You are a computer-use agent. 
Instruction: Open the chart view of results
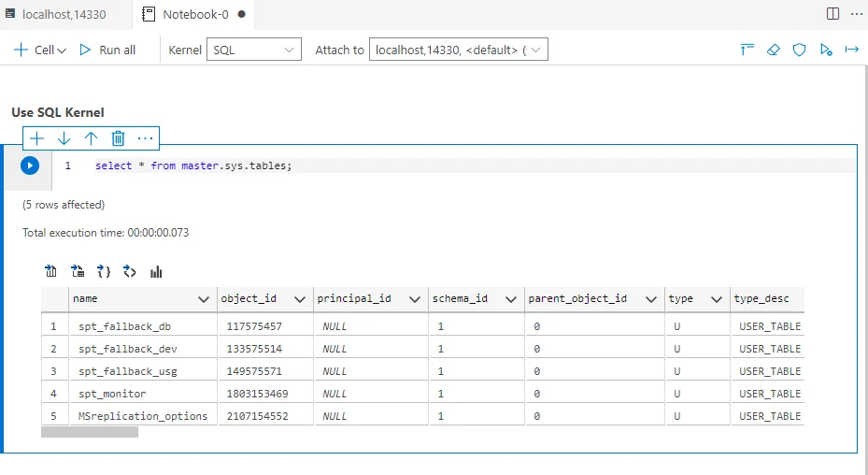point(156,272)
